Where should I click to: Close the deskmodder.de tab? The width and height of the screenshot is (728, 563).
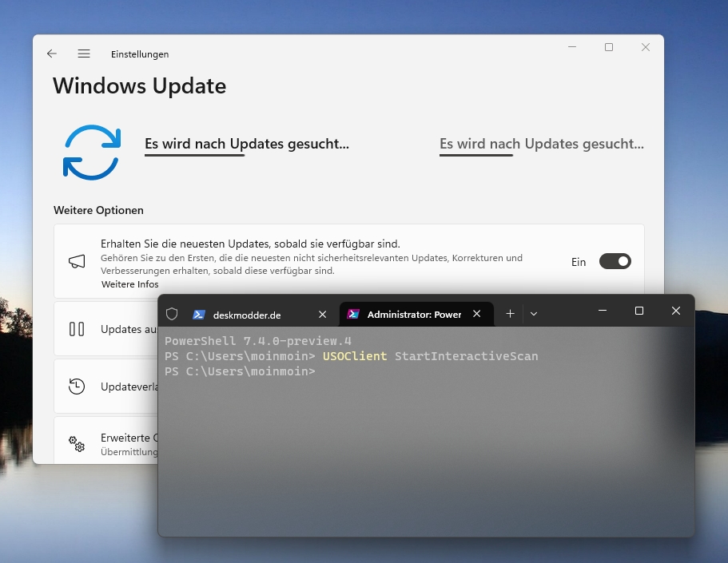tap(323, 315)
